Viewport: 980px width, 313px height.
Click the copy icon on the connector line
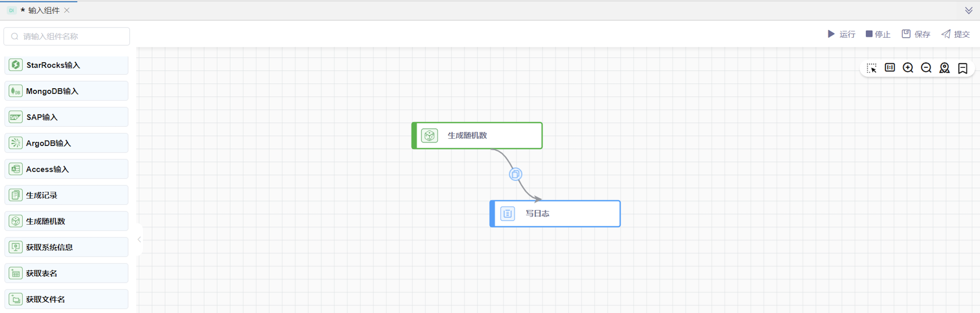(515, 175)
